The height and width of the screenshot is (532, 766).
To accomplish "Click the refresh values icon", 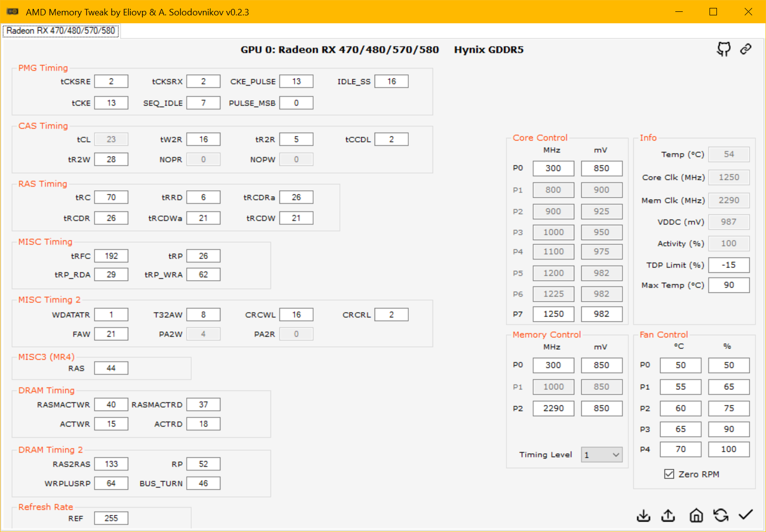I will [x=721, y=516].
